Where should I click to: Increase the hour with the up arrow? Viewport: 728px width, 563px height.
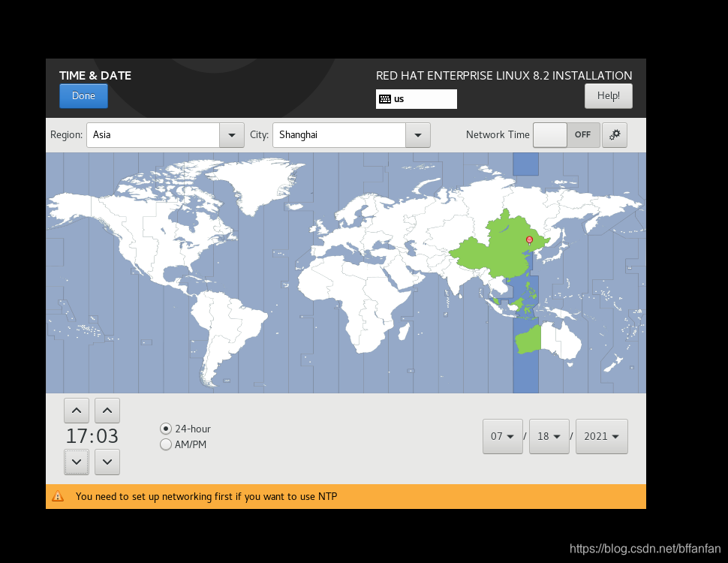click(x=77, y=411)
